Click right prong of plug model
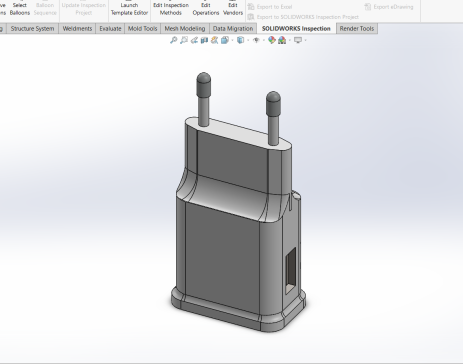463x364 pixels. [273, 118]
